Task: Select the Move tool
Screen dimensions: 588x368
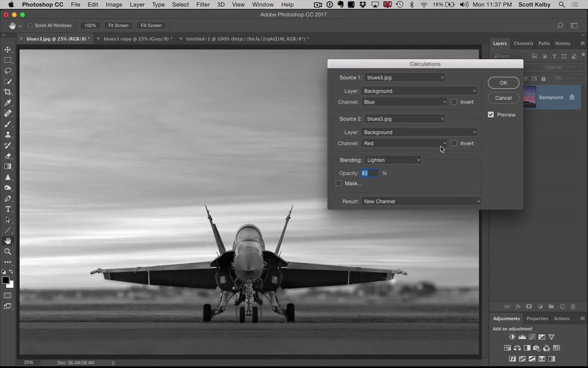Action: (x=8, y=50)
